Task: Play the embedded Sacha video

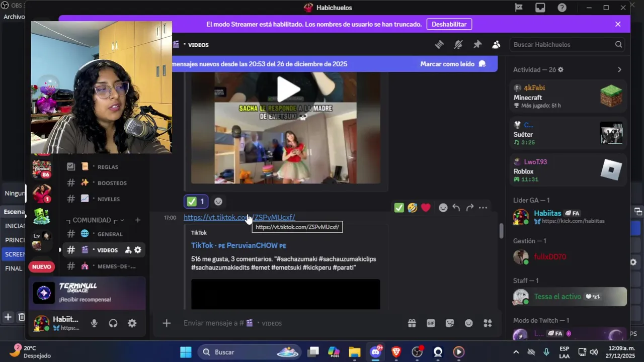Action: coord(288,89)
